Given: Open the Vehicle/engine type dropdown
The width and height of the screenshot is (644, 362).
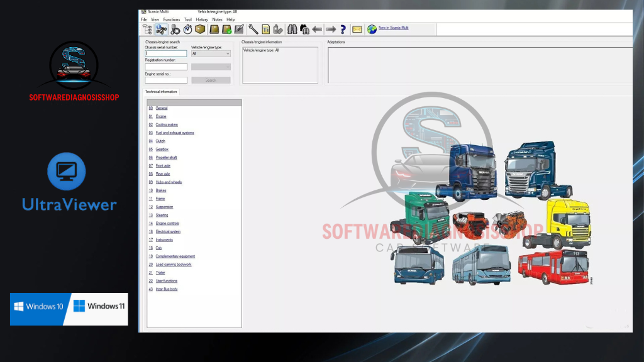Looking at the screenshot, I should [x=228, y=53].
